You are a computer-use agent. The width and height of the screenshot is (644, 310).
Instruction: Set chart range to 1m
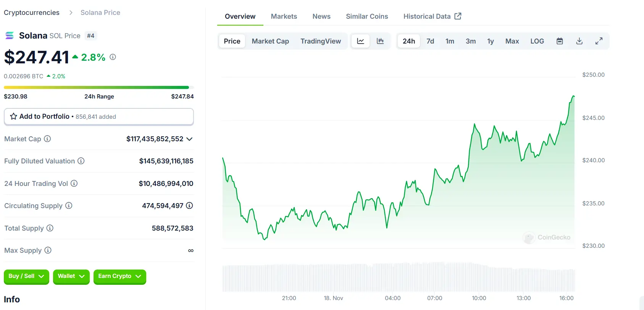coord(450,41)
